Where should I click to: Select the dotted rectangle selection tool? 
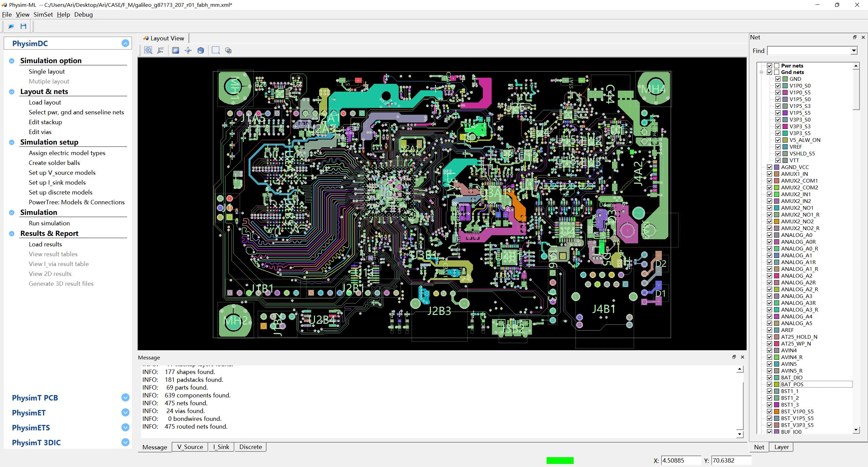pyautogui.click(x=216, y=50)
